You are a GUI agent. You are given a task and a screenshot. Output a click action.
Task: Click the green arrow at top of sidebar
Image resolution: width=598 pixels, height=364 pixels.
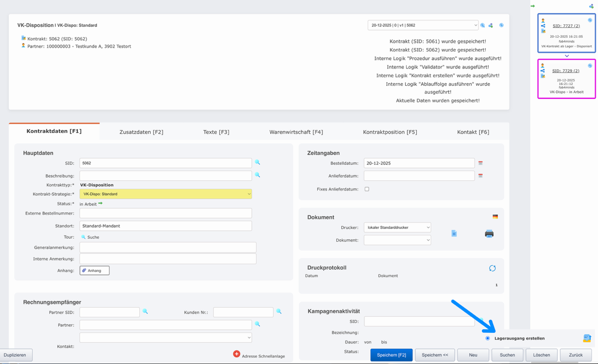click(x=533, y=6)
